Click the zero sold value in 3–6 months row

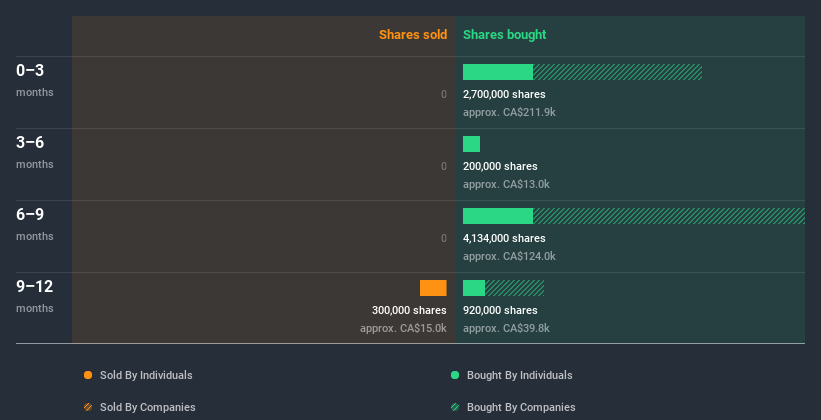[444, 167]
